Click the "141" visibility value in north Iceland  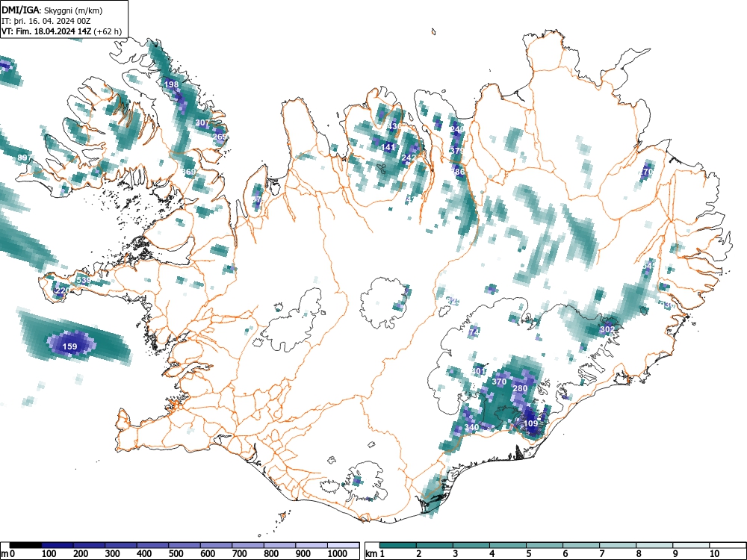tap(388, 147)
